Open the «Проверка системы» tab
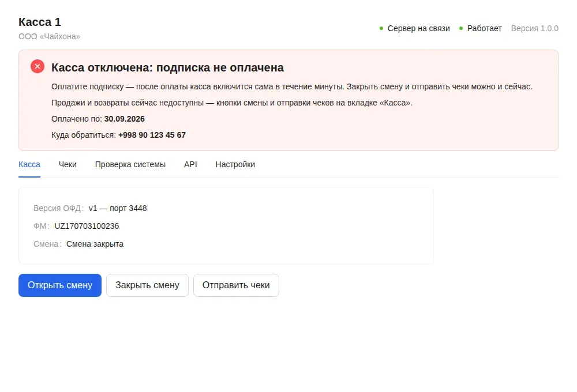 click(x=130, y=164)
